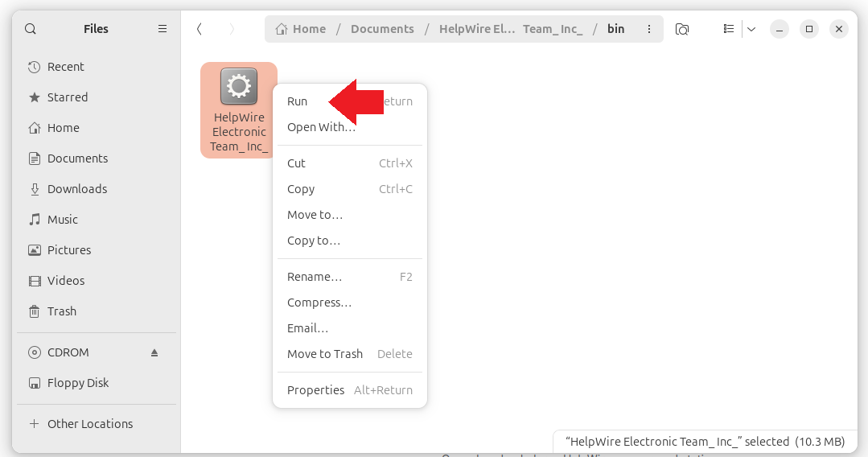Click Home in the path breadcrumb
This screenshot has width=868, height=457.
tap(301, 29)
